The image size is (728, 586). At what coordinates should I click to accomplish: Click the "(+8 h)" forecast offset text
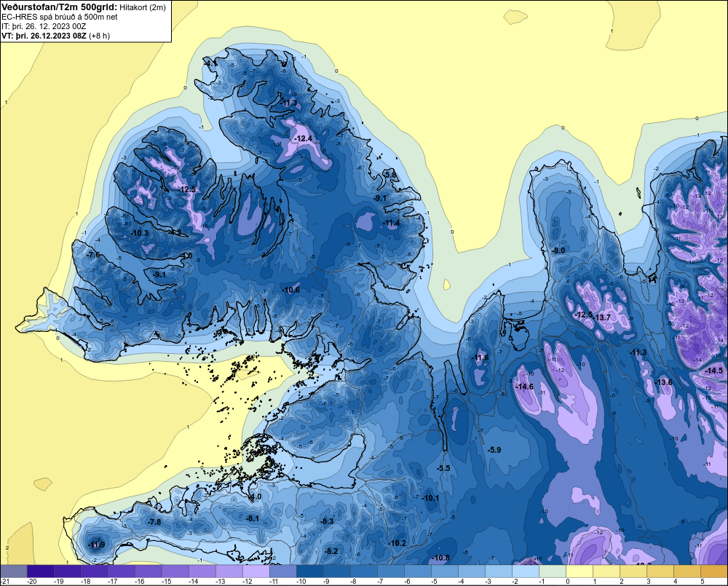click(x=99, y=36)
